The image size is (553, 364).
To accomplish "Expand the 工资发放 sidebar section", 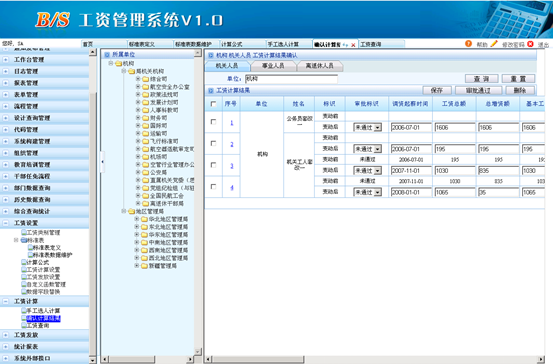I will [x=6, y=335].
